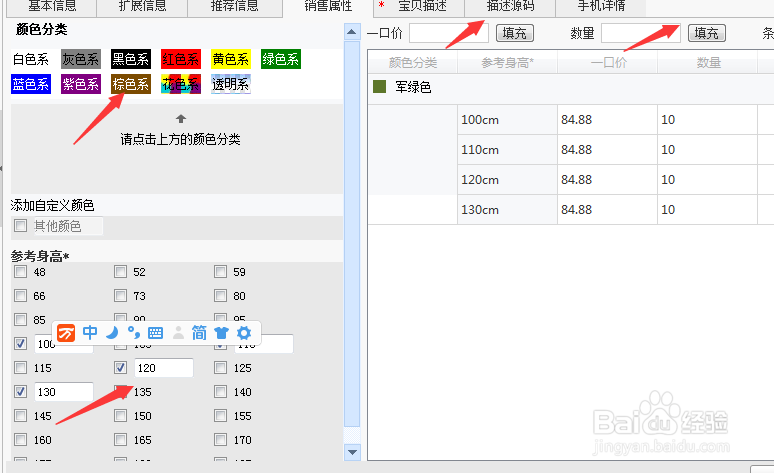Check the 150 height checkbox
Screen dimensions: 774x473
120,415
